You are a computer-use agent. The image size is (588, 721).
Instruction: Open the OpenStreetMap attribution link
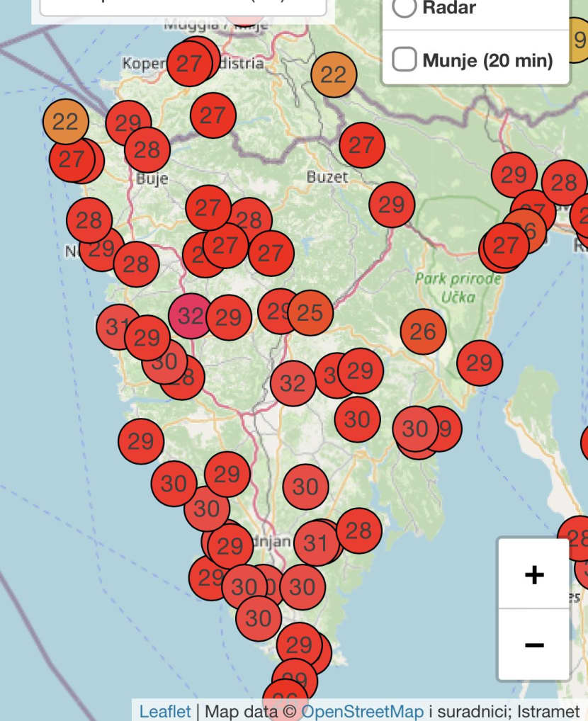(362, 710)
